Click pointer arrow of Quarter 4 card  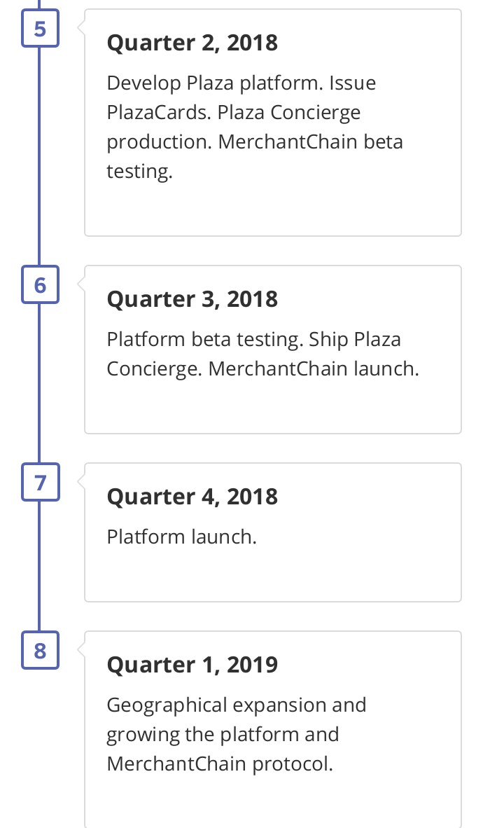click(x=81, y=481)
